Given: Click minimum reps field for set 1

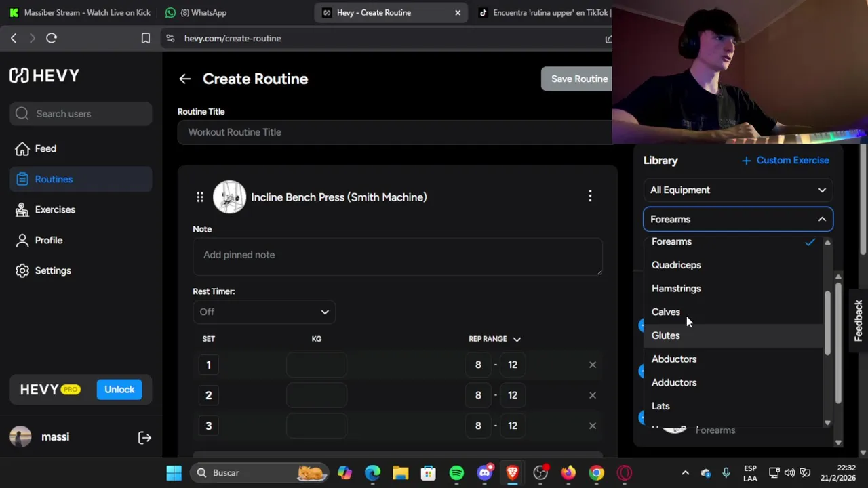Looking at the screenshot, I should pos(478,365).
